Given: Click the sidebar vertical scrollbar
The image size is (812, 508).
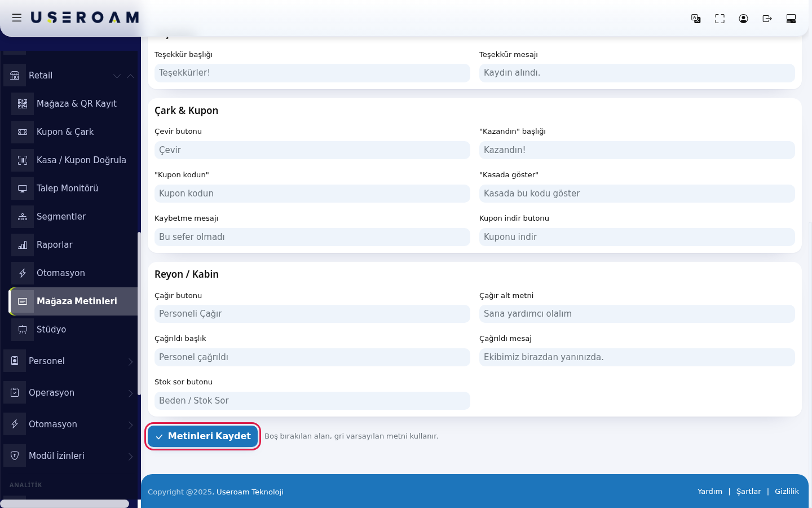Looking at the screenshot, I should point(139,313).
